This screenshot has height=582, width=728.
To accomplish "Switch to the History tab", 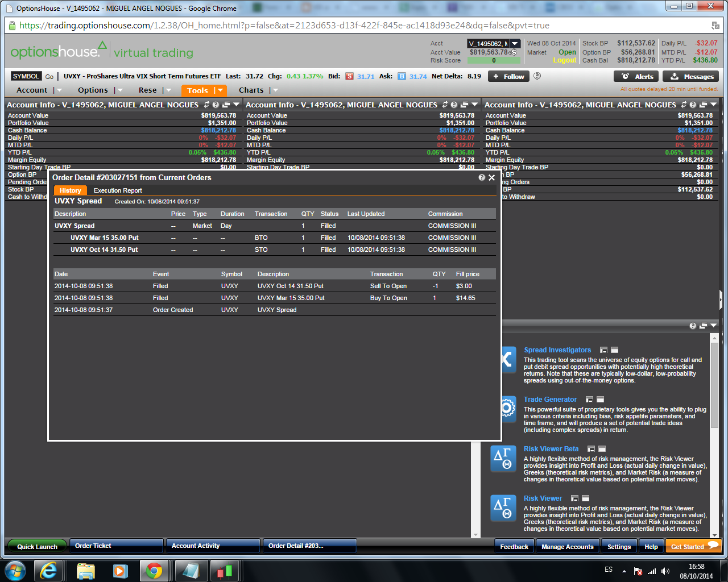I will (x=71, y=190).
